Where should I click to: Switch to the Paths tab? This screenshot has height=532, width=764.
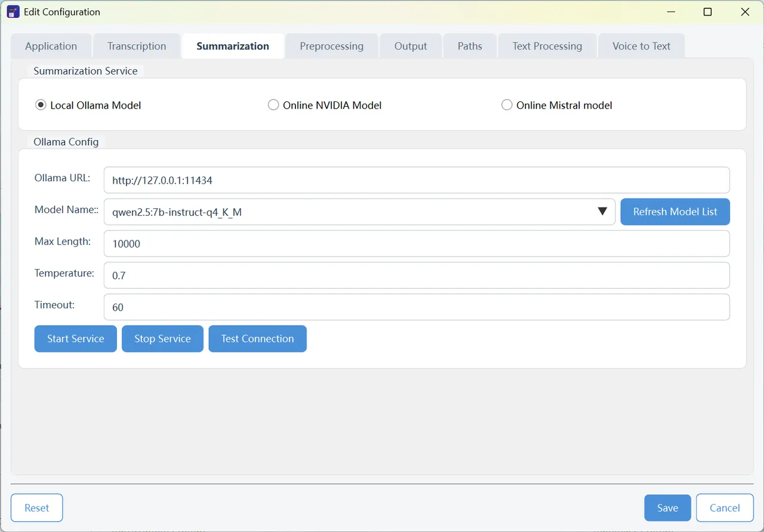pos(470,46)
